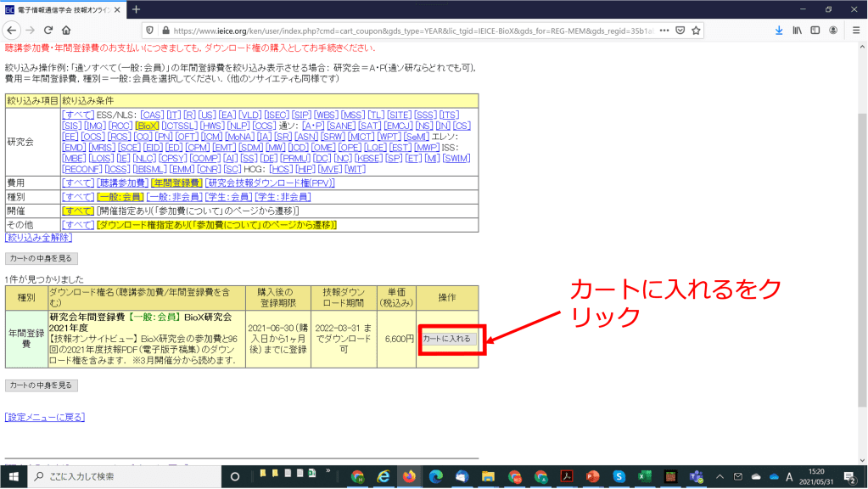Click the upper カートの中身を見る button
The width and height of the screenshot is (868, 489).
41,258
